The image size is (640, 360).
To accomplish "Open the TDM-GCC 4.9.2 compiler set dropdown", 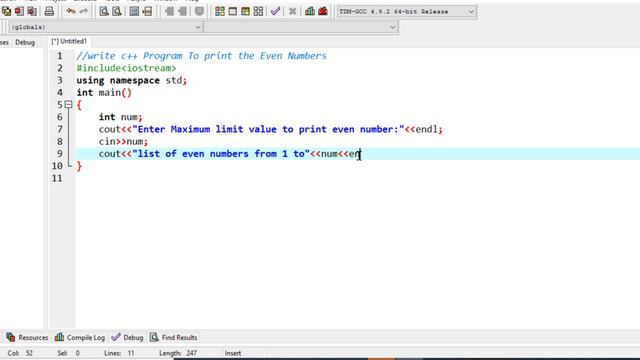I will [x=406, y=12].
